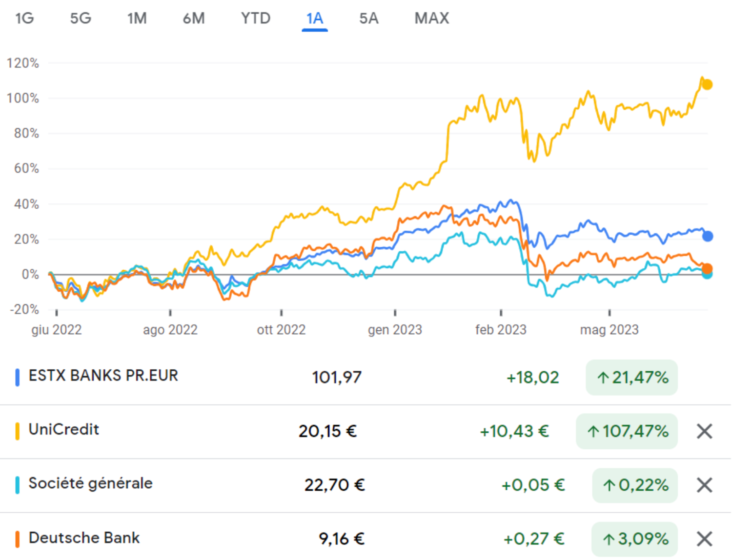Image resolution: width=732 pixels, height=560 pixels.
Task: Remove Deutsche Bank from the comparison
Action: 705,539
